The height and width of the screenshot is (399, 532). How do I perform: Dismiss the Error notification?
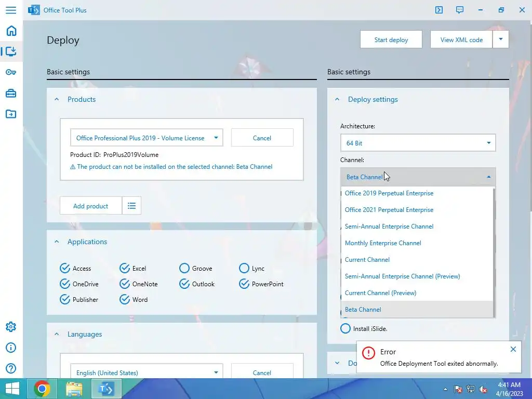point(513,349)
